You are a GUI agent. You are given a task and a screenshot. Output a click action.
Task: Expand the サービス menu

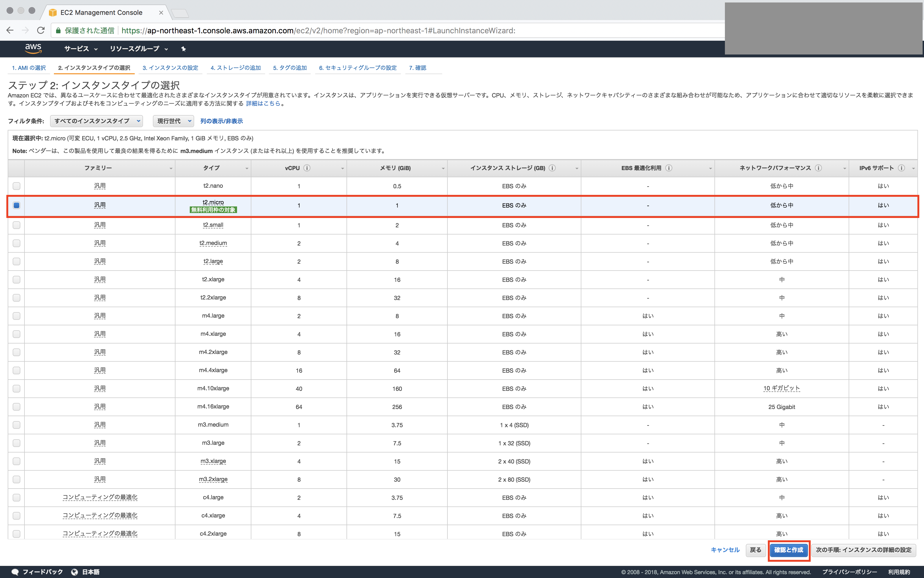[81, 49]
